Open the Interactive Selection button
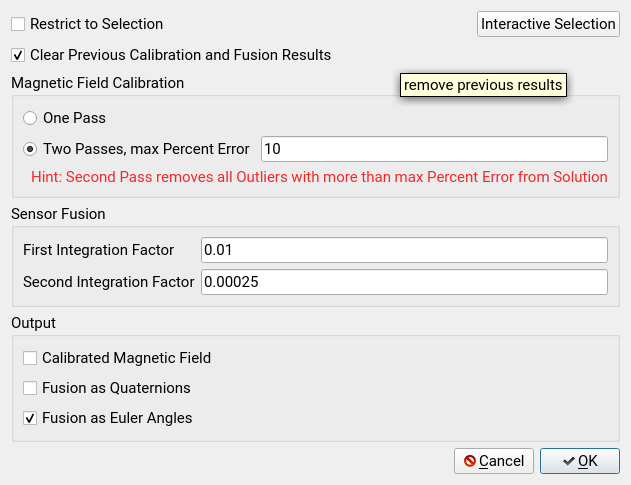Image resolution: width=631 pixels, height=485 pixels. (548, 24)
